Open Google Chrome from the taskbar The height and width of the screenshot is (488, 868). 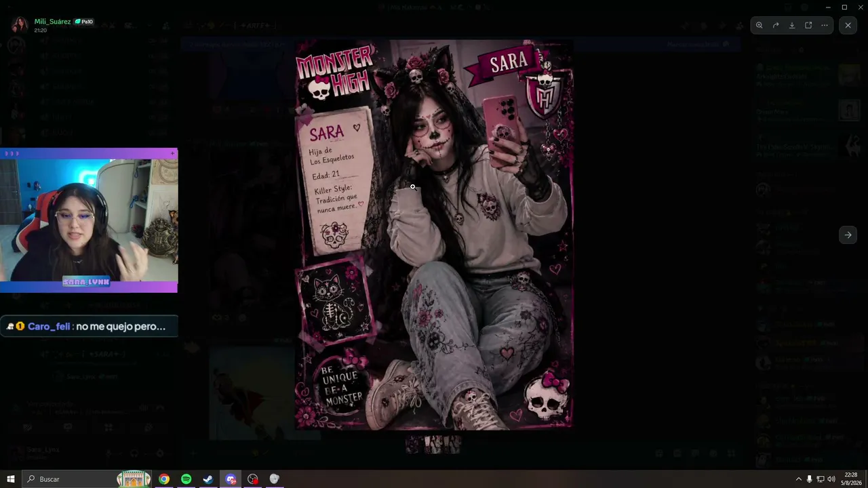[164, 479]
